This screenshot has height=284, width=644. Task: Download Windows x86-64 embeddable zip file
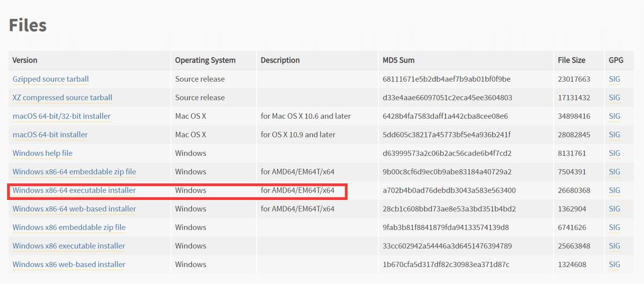tap(74, 172)
